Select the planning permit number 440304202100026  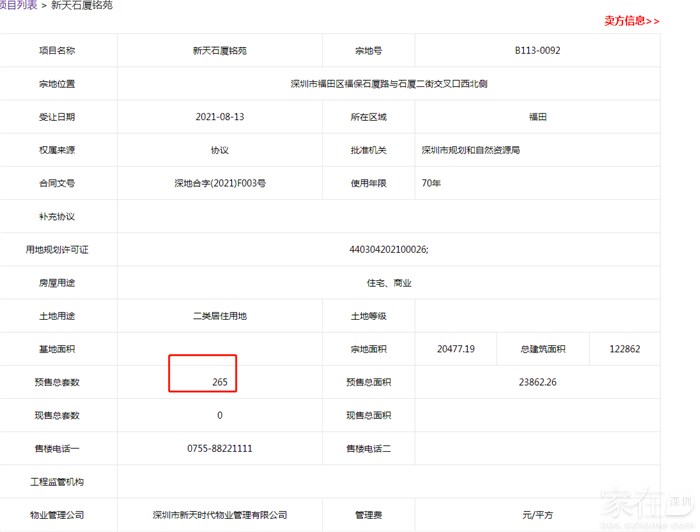coord(389,249)
